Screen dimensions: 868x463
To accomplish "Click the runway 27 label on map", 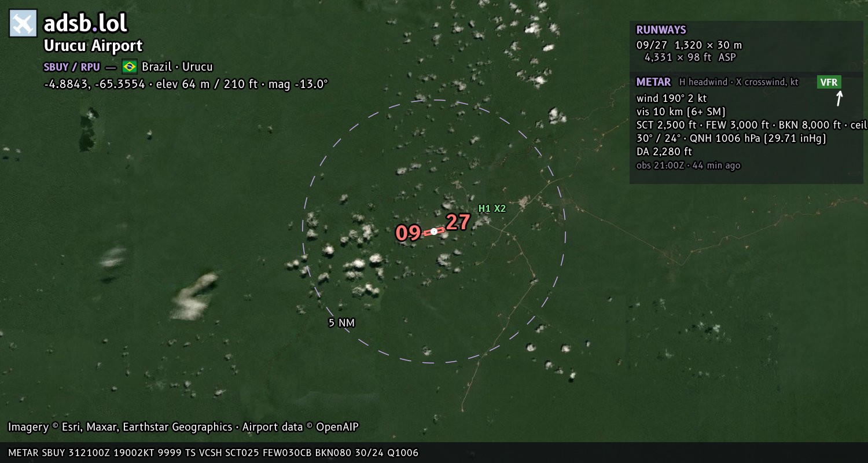I will pos(458,222).
